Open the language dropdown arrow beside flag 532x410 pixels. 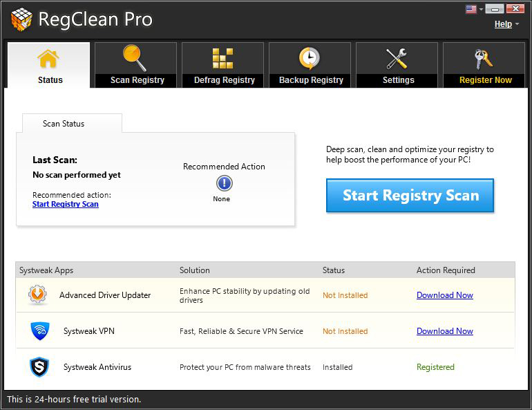tap(481, 9)
